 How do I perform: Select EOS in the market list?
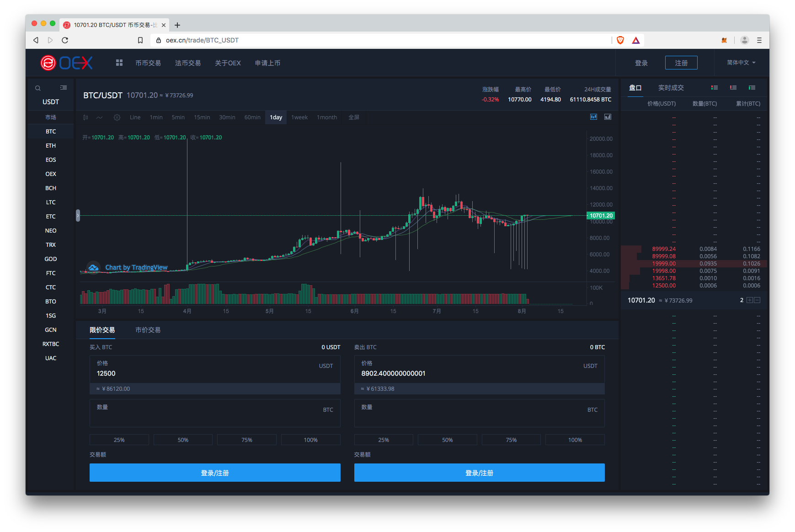pyautogui.click(x=51, y=160)
